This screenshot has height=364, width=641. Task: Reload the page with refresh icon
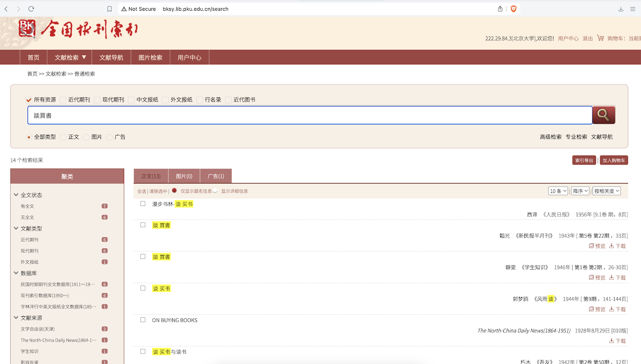pyautogui.click(x=31, y=9)
